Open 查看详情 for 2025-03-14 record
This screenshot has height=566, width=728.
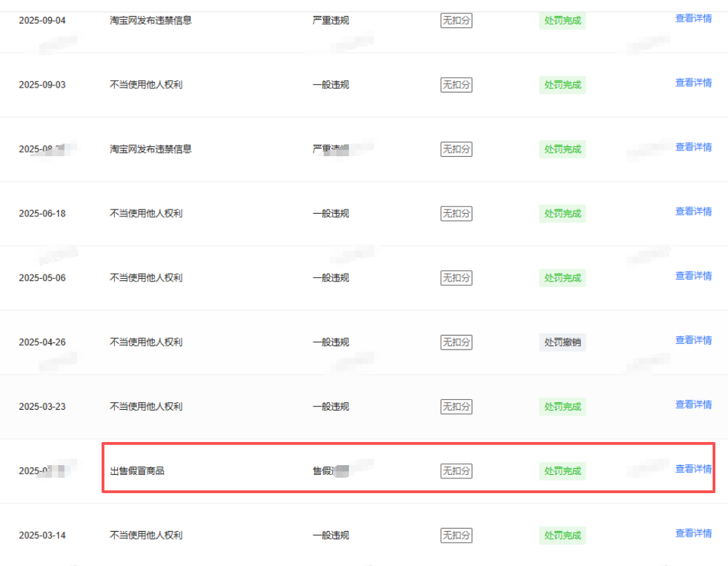pos(693,534)
